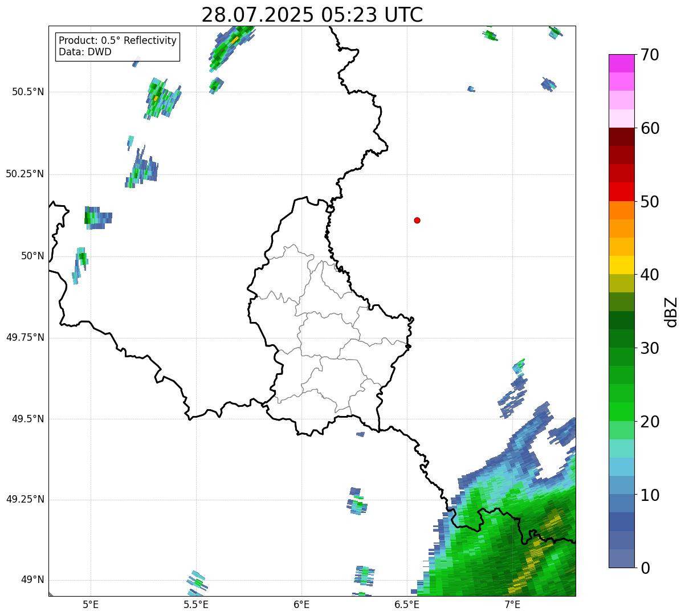Select the bright green swatch just above 20
The height and width of the screenshot is (616, 685).
621,412
